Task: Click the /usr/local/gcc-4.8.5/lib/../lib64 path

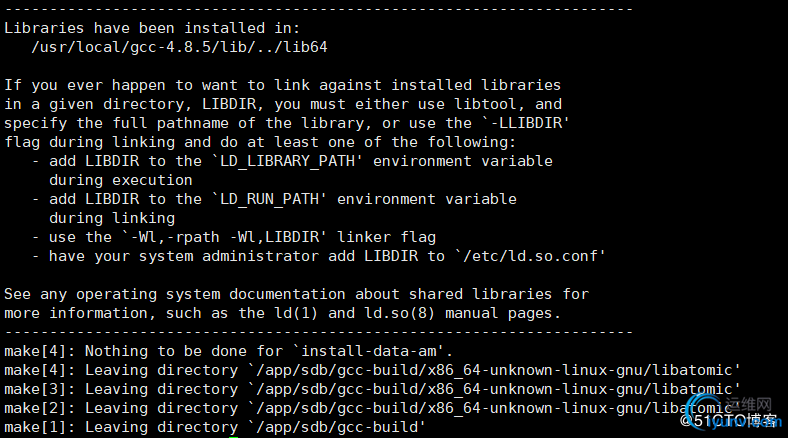Action: click(179, 47)
